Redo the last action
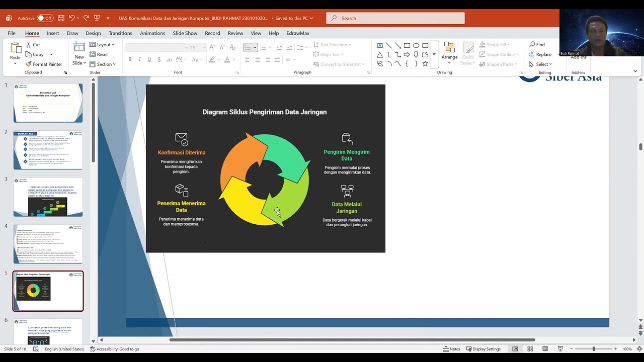644x362 pixels. point(86,18)
